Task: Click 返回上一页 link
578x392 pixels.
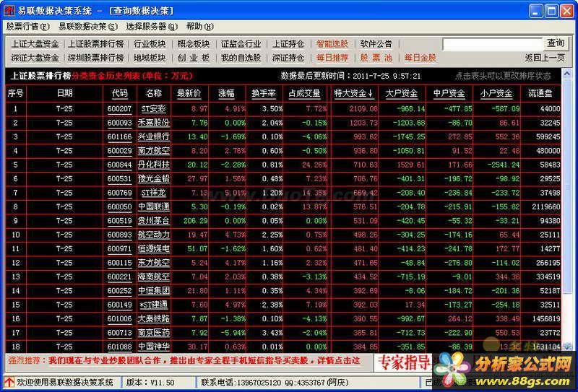Action: click(x=545, y=58)
